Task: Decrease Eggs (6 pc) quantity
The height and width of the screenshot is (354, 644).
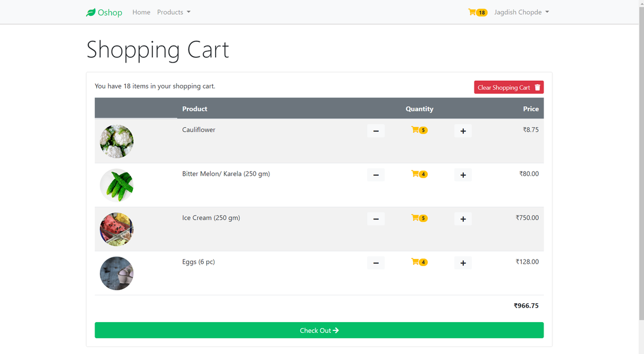Action: (x=376, y=263)
